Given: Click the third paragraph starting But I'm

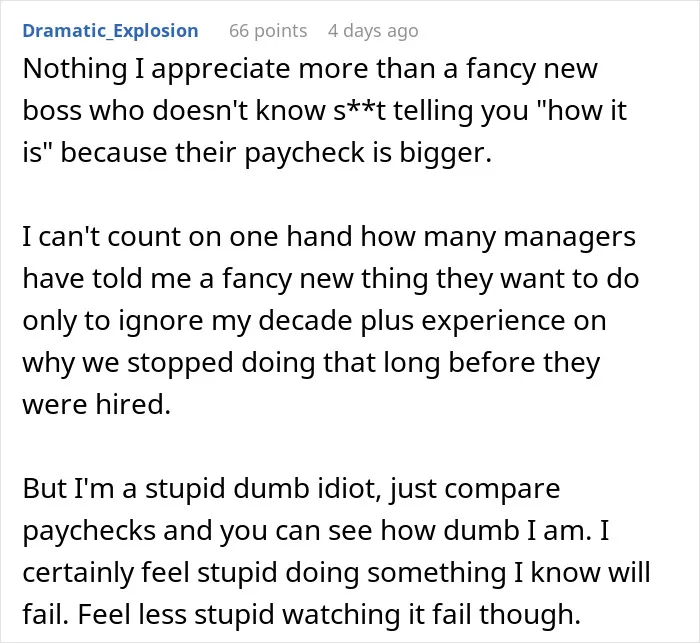Looking at the screenshot, I should coord(336,551).
